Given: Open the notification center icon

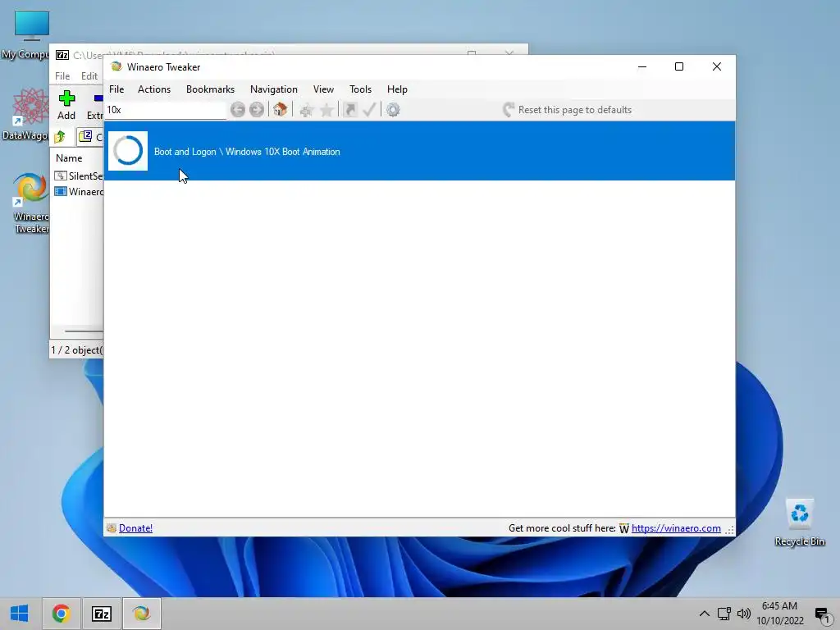Looking at the screenshot, I should click(x=823, y=614).
